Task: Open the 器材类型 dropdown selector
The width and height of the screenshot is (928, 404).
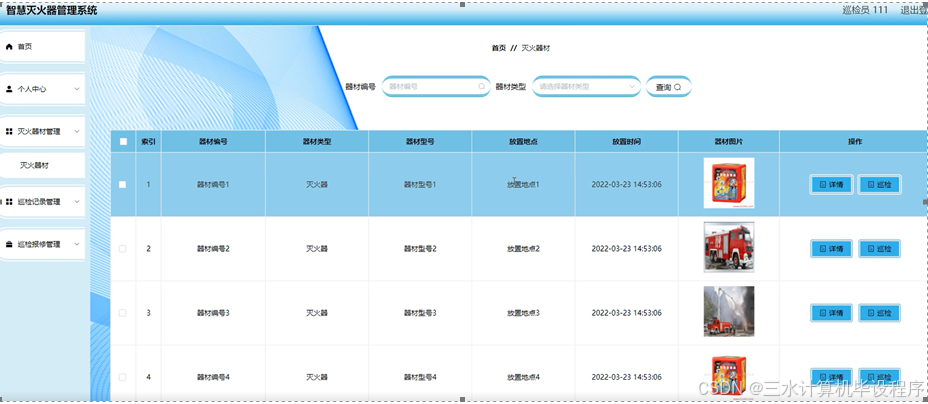Action: pyautogui.click(x=587, y=86)
